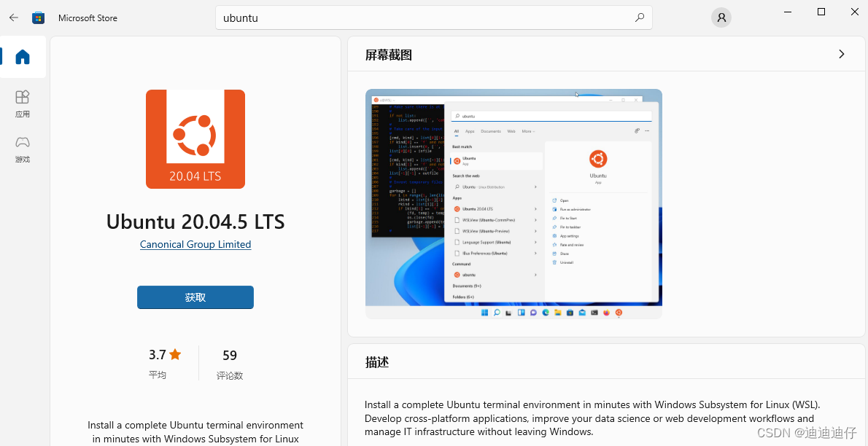Click the short description below ratings

point(195,432)
